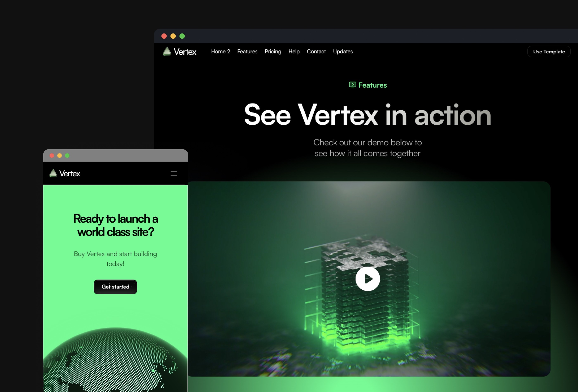The image size is (578, 392).
Task: Click the Vertex logo on mobile view
Action: click(x=65, y=173)
